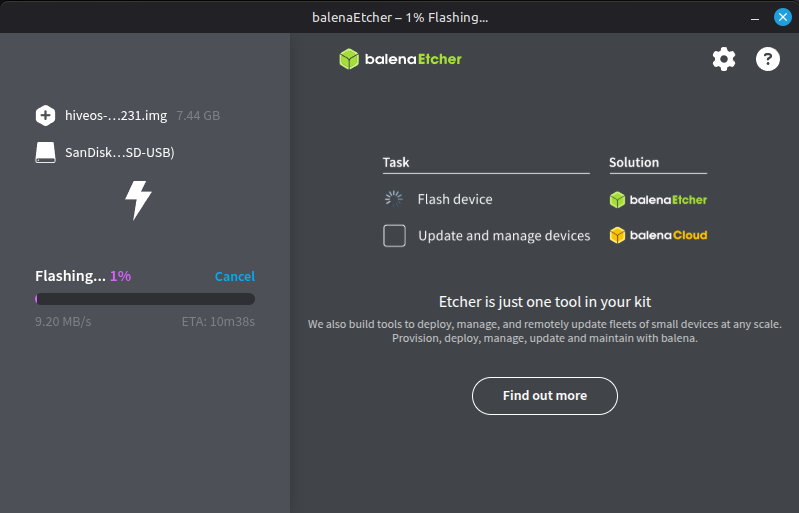799x513 pixels.
Task: Click the lightning bolt flash icon
Action: click(x=139, y=200)
